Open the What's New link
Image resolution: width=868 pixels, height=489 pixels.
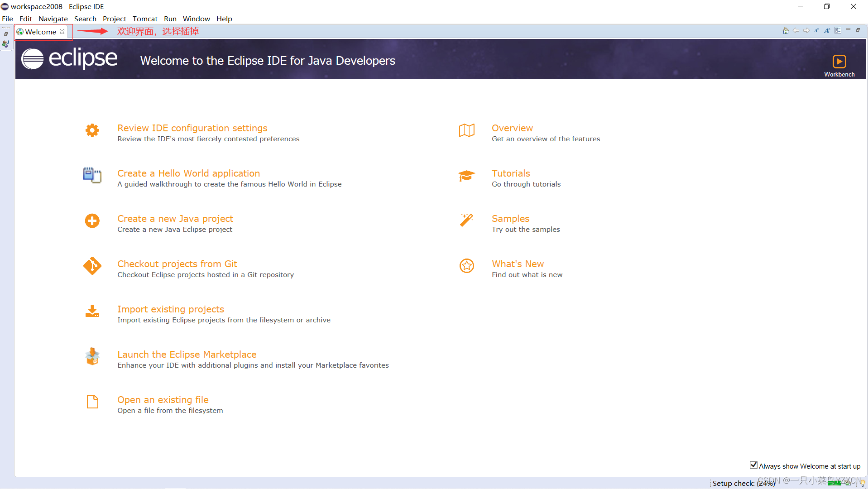point(518,264)
